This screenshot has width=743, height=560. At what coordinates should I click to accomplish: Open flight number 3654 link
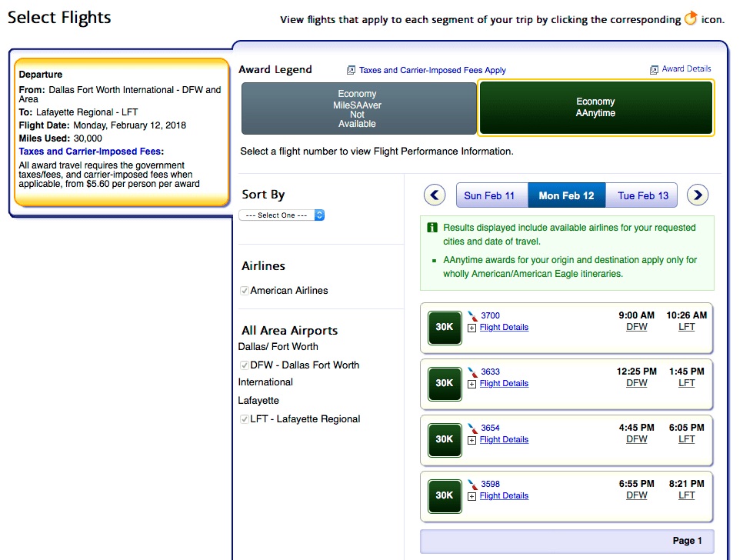[x=490, y=428]
